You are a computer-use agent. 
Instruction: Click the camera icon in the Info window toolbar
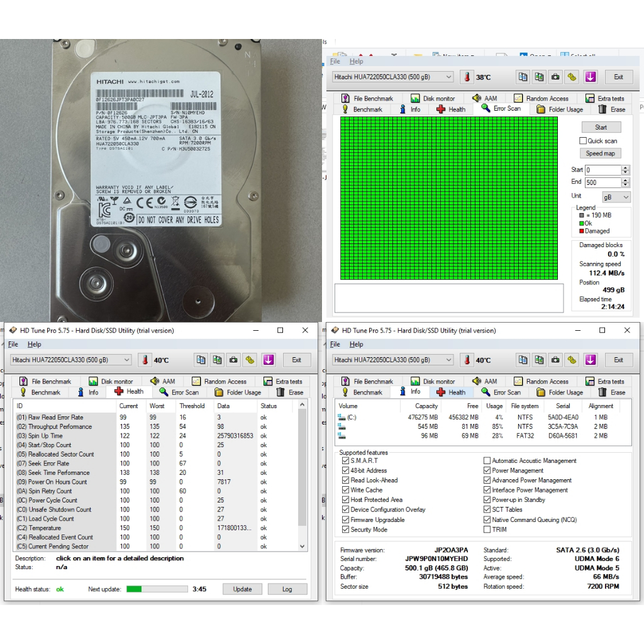(x=555, y=360)
